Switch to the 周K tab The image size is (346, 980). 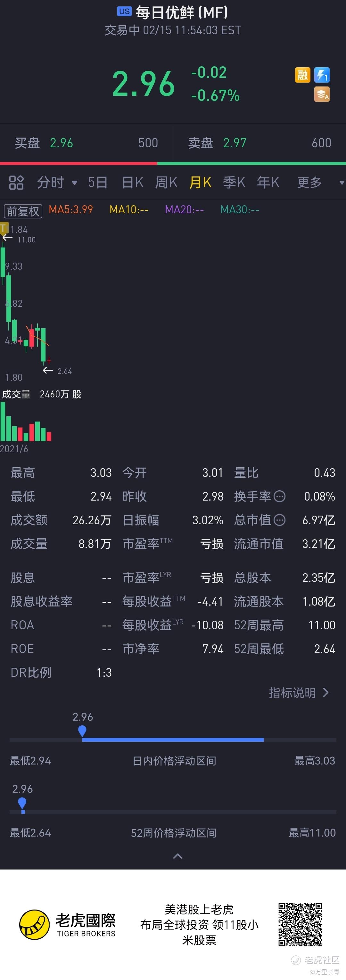click(x=166, y=183)
